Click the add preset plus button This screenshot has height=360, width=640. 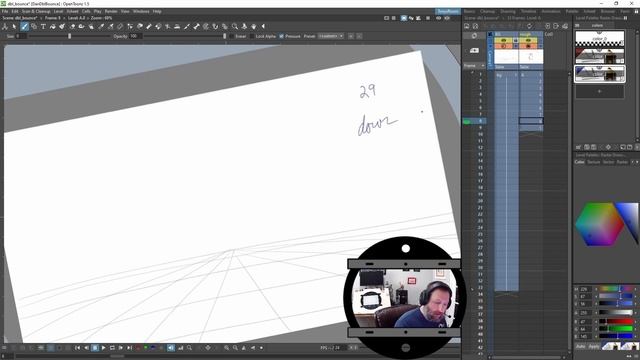[x=351, y=36]
